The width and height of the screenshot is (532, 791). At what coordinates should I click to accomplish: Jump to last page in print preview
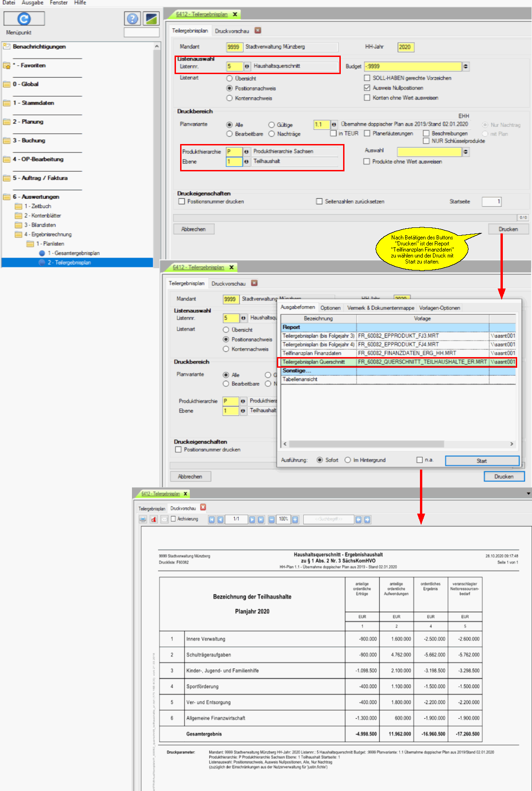261,520
